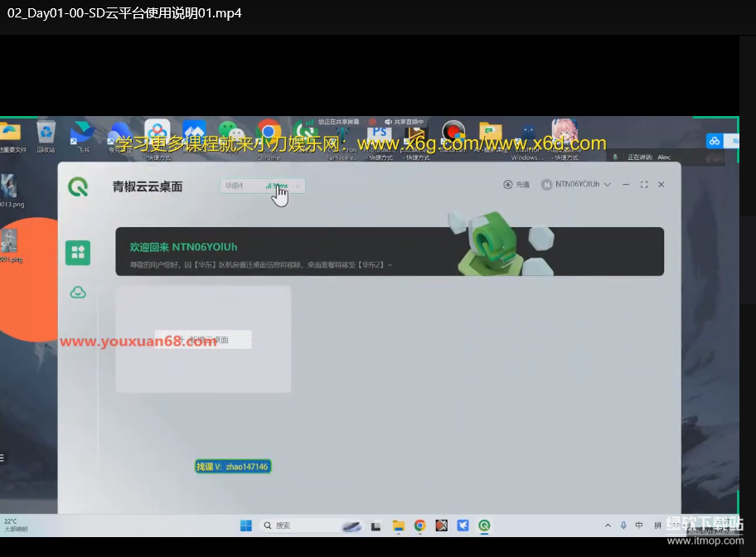756x557 pixels.
Task: Open the 001.png file on the desktop
Action: coord(11,246)
